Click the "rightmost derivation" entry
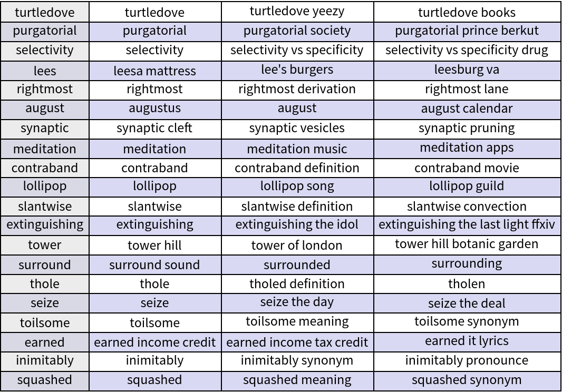Image resolution: width=562 pixels, height=392 pixels. pos(297,89)
